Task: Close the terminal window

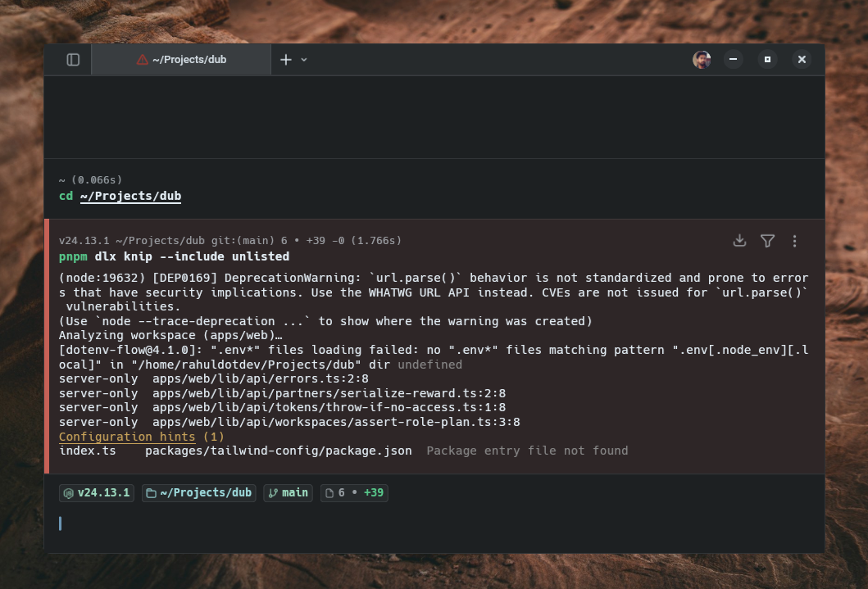Action: tap(802, 59)
